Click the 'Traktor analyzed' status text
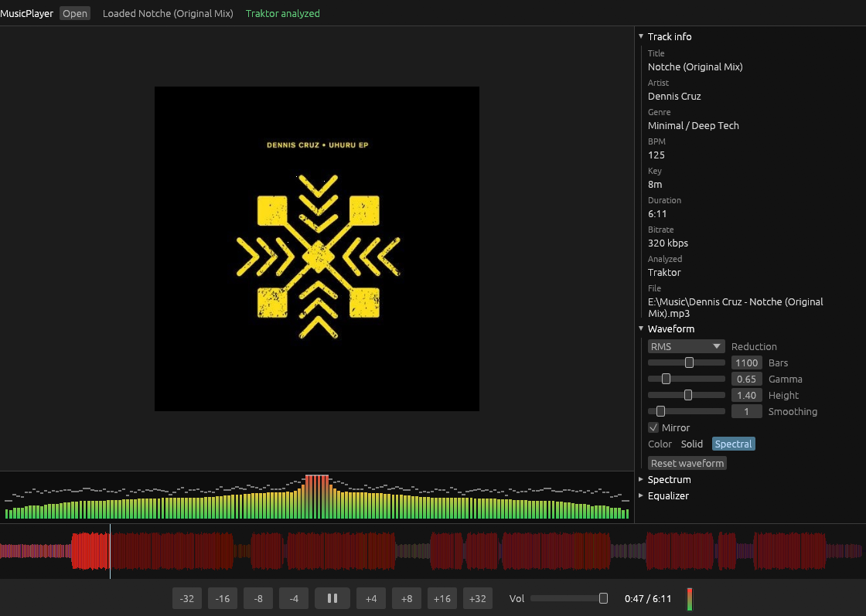866x616 pixels. [283, 13]
